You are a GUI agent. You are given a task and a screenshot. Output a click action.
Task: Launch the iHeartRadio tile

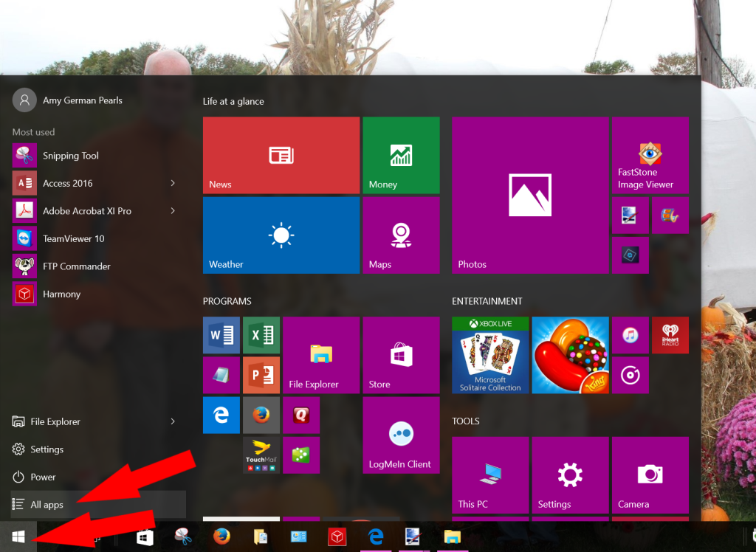(x=670, y=335)
